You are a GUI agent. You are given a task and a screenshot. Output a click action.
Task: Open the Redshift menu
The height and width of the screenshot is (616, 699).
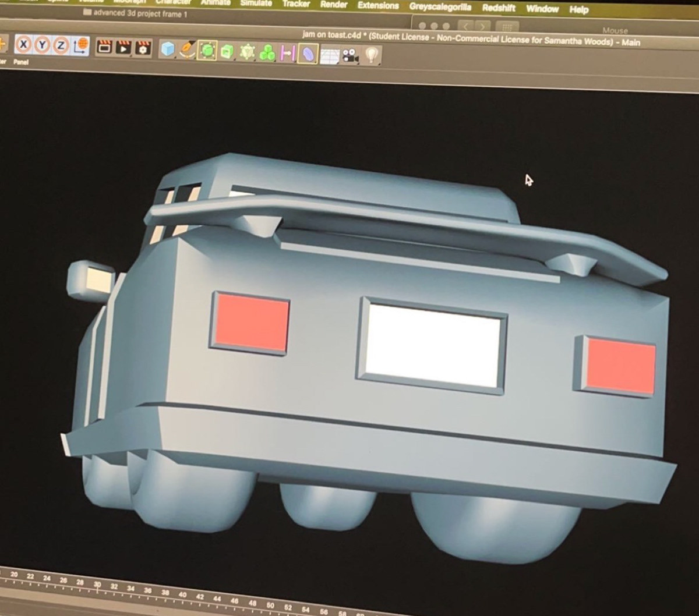click(499, 8)
